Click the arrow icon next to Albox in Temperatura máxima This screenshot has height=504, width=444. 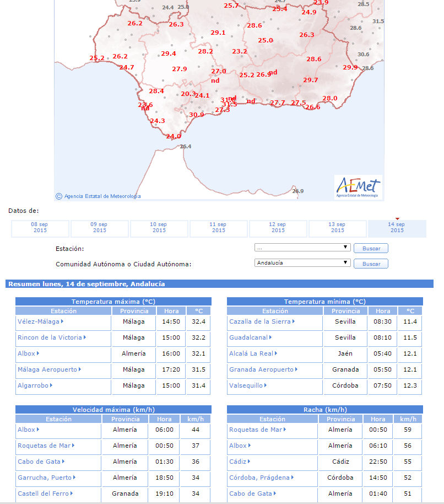(x=38, y=353)
